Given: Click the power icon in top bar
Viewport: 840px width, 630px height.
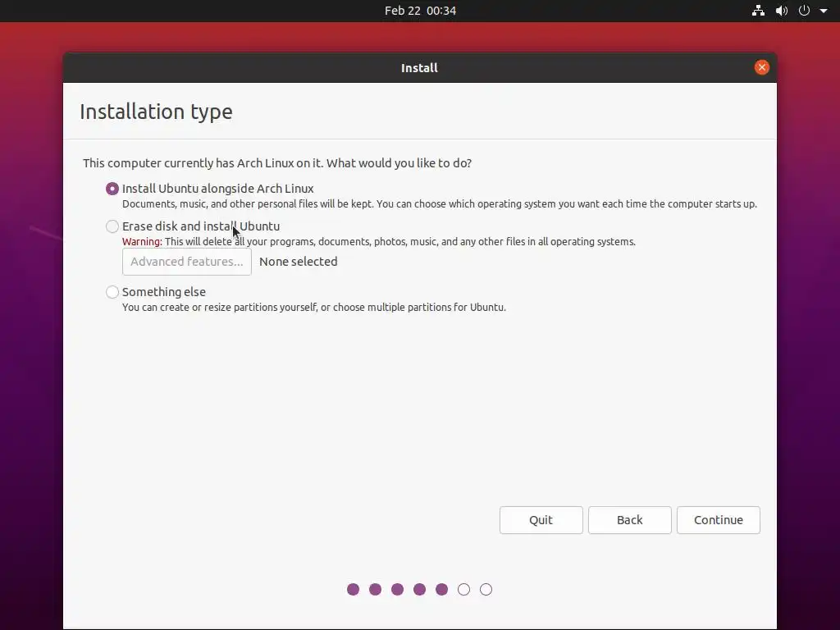Looking at the screenshot, I should 804,11.
